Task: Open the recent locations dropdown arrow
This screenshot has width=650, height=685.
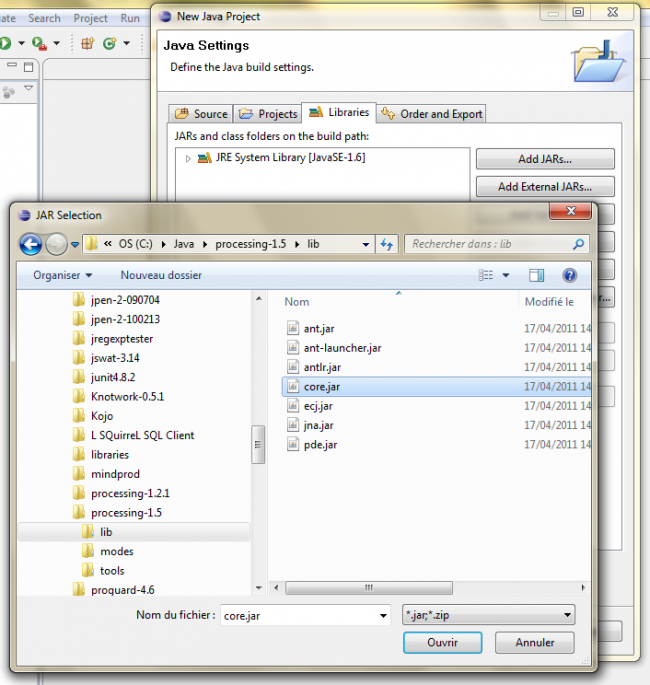Action: click(x=75, y=245)
